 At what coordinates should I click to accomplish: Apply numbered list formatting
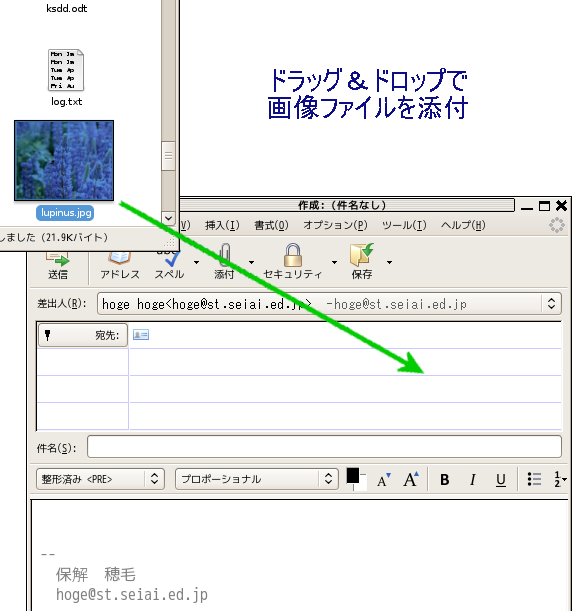560,480
